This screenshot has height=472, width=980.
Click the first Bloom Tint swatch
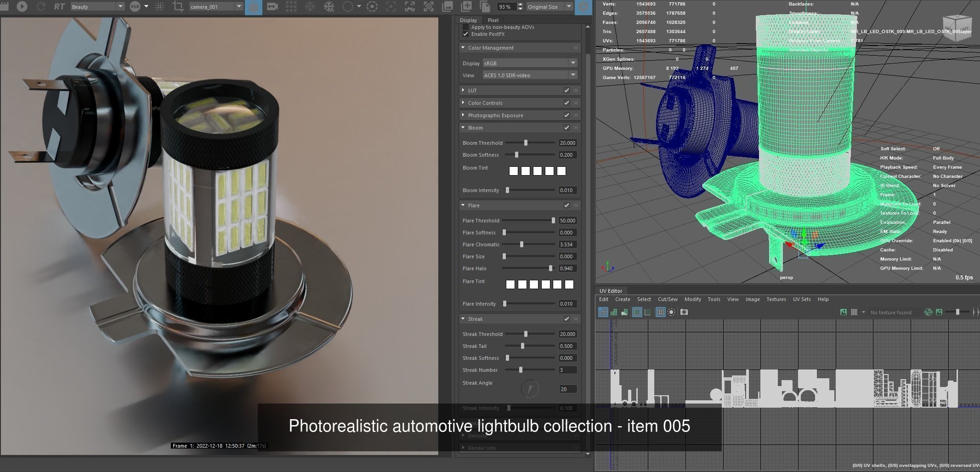[514, 171]
